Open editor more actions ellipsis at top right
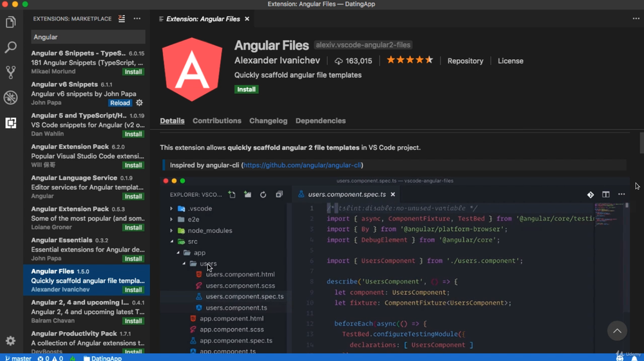The height and width of the screenshot is (361, 644). (636, 19)
